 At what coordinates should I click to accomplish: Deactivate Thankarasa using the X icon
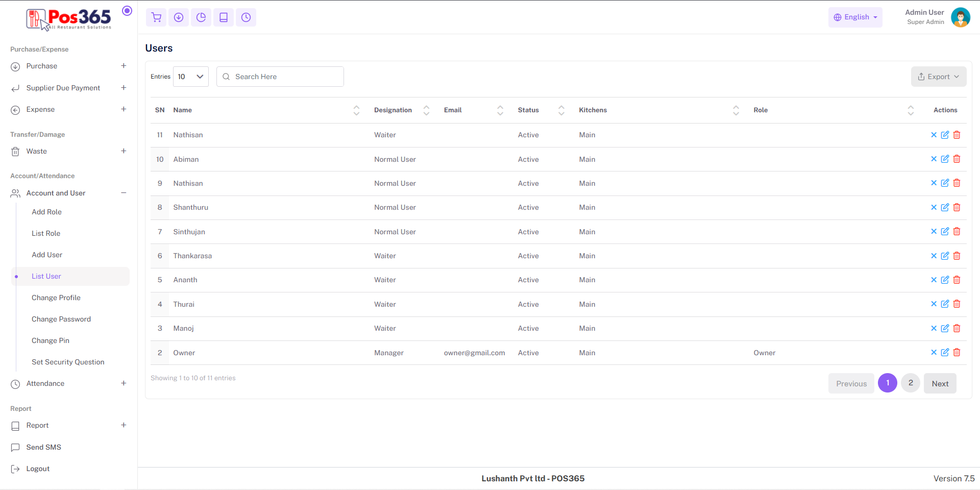(934, 256)
